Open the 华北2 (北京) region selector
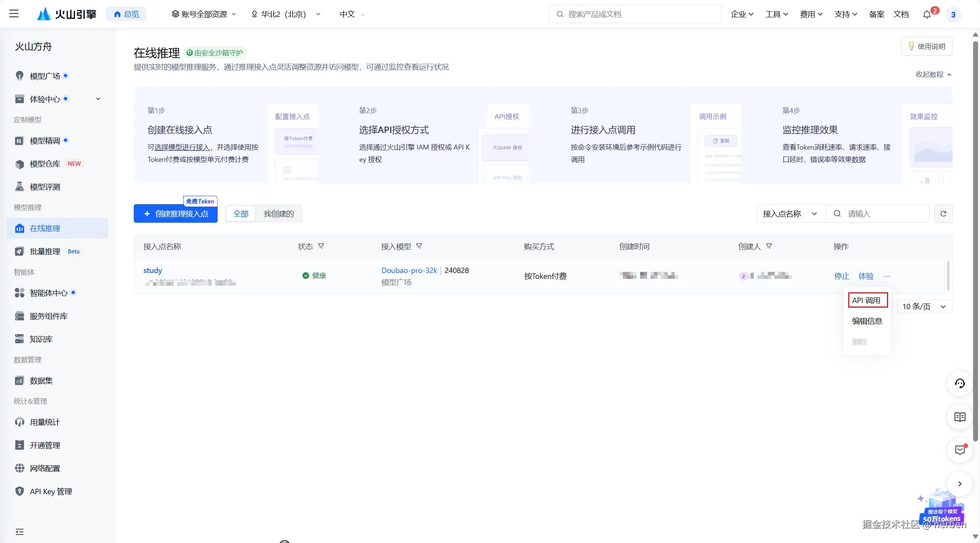This screenshot has width=980, height=543. 286,14
